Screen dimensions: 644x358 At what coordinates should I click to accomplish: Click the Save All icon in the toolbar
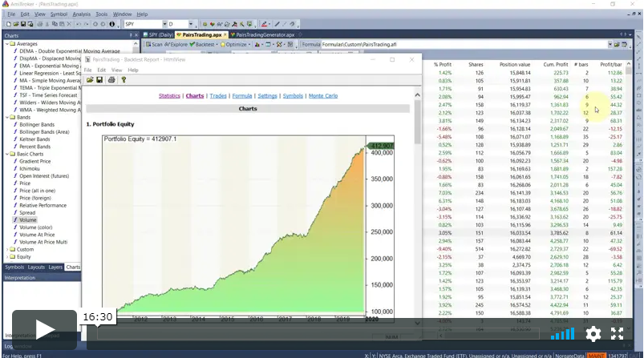tap(30, 24)
